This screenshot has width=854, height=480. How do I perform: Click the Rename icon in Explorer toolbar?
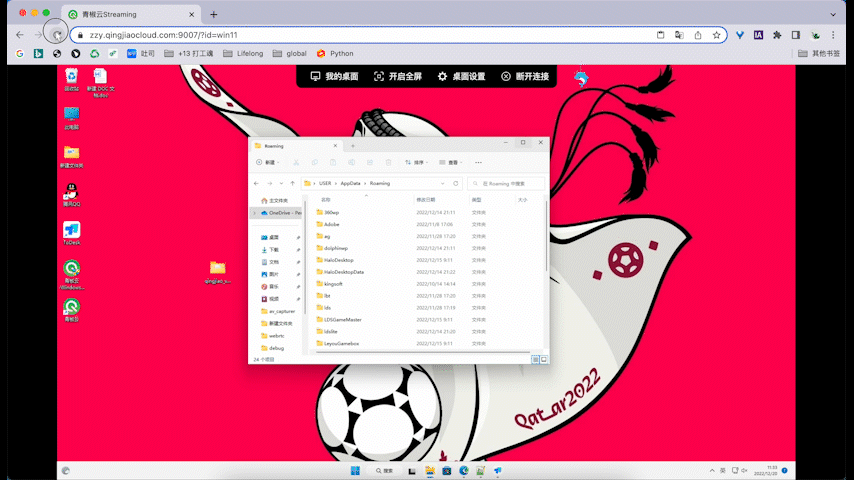(x=351, y=162)
